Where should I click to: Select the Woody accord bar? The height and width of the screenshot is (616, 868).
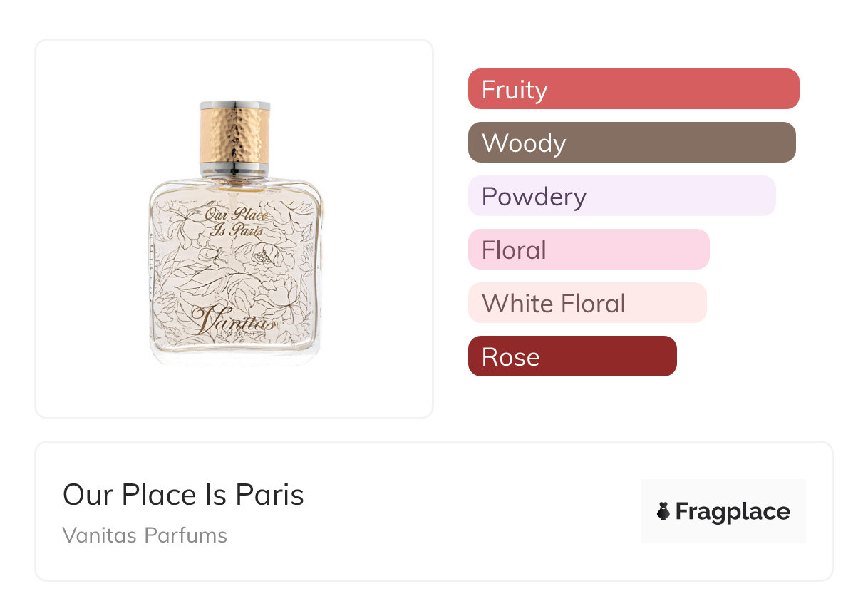[x=631, y=143]
